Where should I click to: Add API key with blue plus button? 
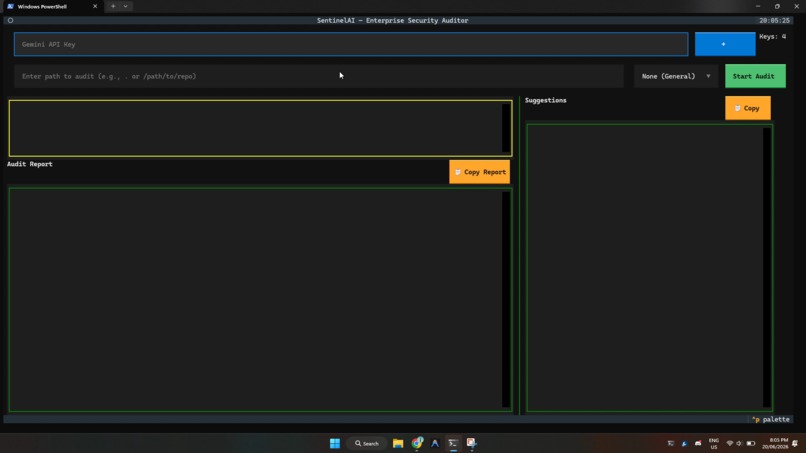point(725,44)
